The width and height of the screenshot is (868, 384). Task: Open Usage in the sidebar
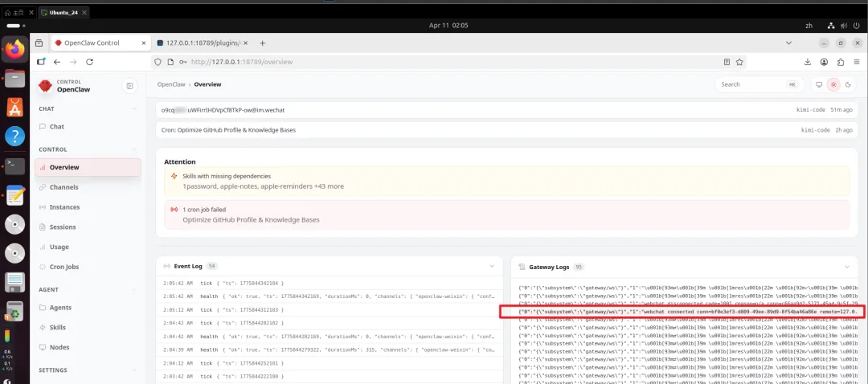(88, 247)
